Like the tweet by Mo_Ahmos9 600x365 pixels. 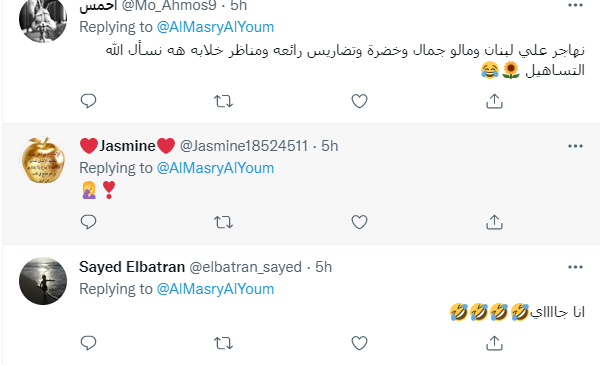pos(359,101)
